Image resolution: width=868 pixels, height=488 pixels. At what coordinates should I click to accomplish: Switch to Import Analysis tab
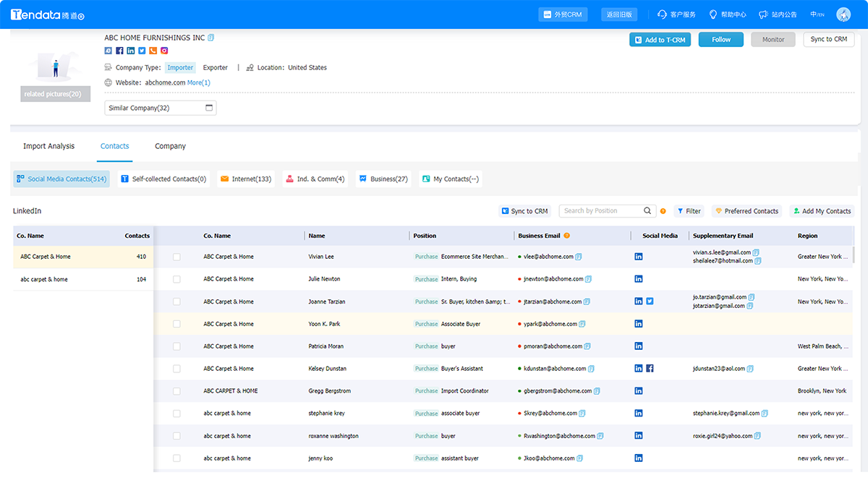(48, 146)
